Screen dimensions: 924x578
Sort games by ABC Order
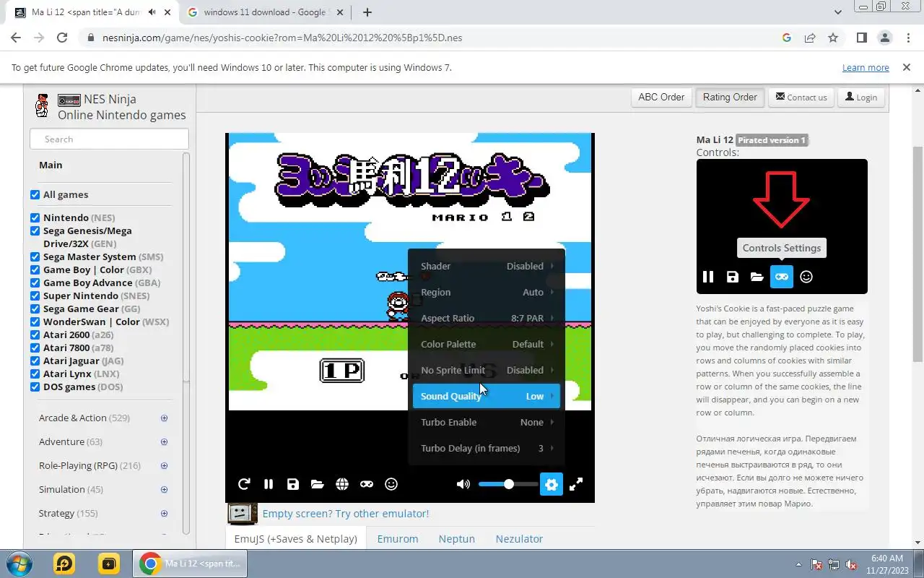coord(661,97)
